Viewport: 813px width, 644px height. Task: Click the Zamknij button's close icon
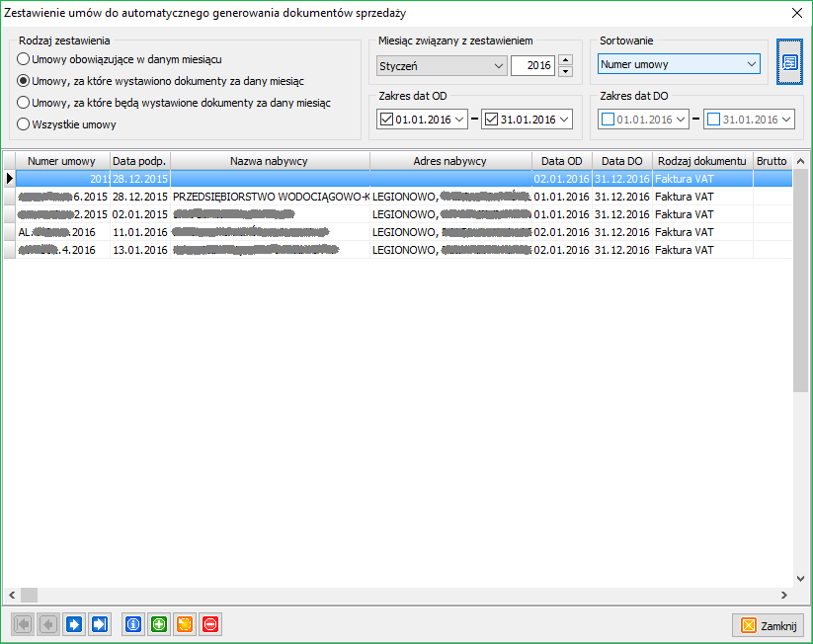(x=749, y=625)
